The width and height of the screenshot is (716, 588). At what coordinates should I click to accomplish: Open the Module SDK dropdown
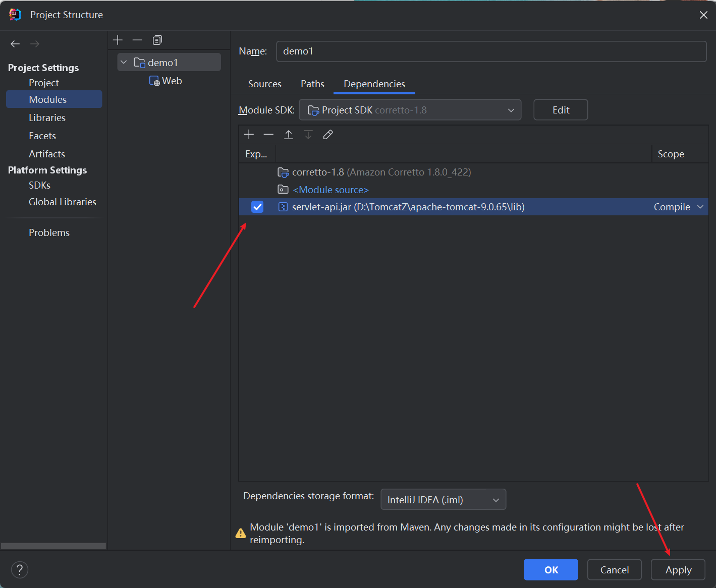pos(410,110)
